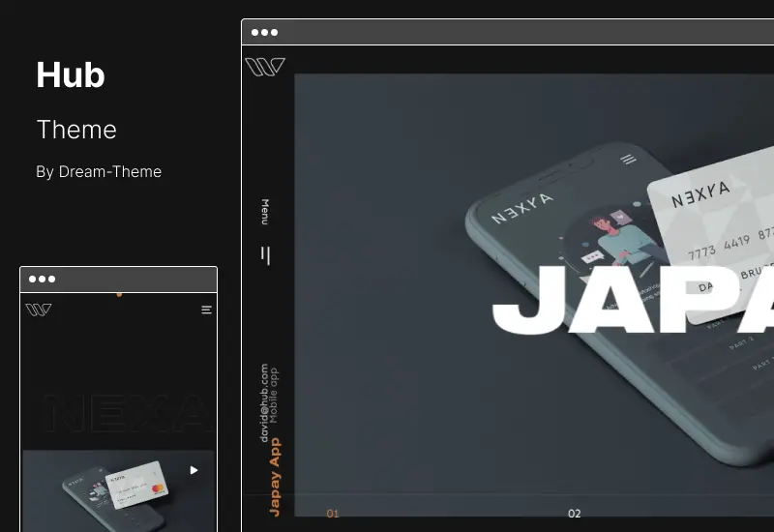This screenshot has height=532, width=774.
Task: Play the video in the mobile preview
Action: click(194, 470)
